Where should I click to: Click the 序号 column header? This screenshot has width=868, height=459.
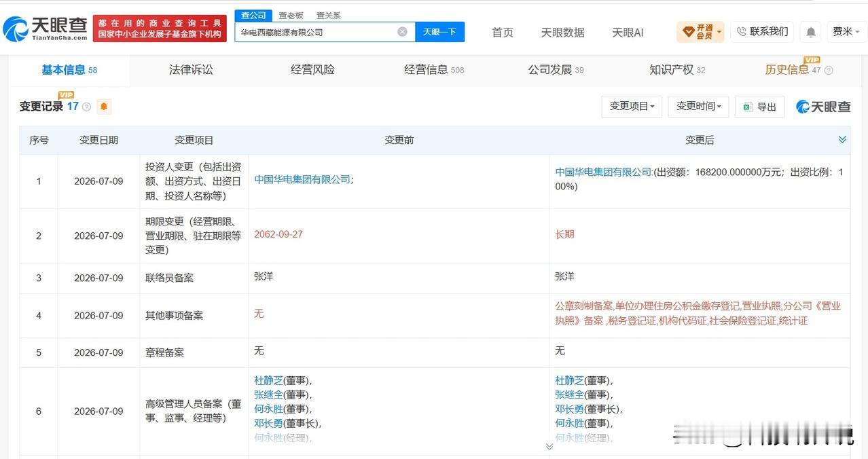point(39,140)
